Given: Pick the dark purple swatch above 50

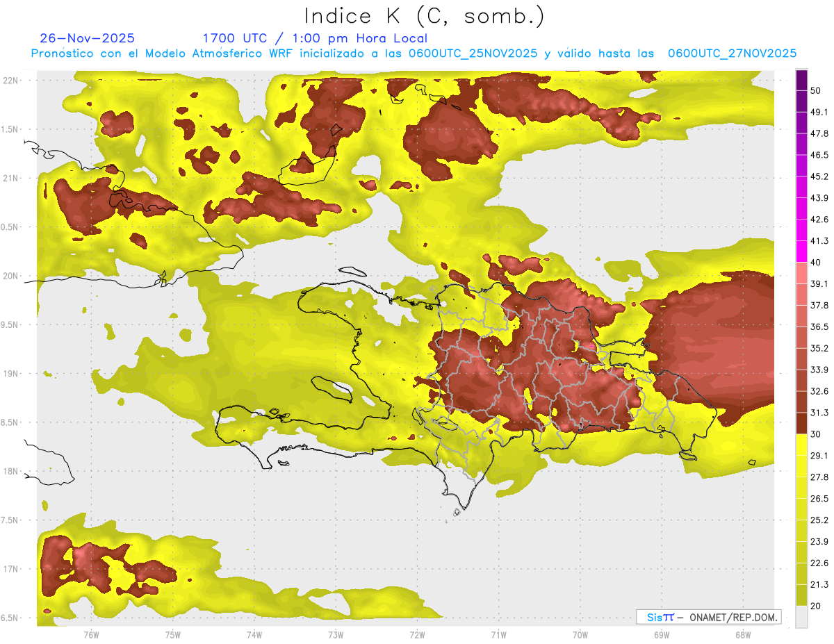Looking at the screenshot, I should [x=801, y=81].
